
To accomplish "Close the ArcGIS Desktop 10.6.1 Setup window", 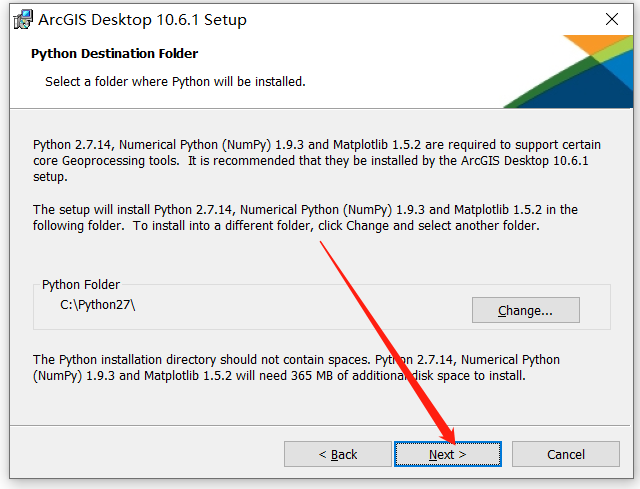I will (612, 19).
